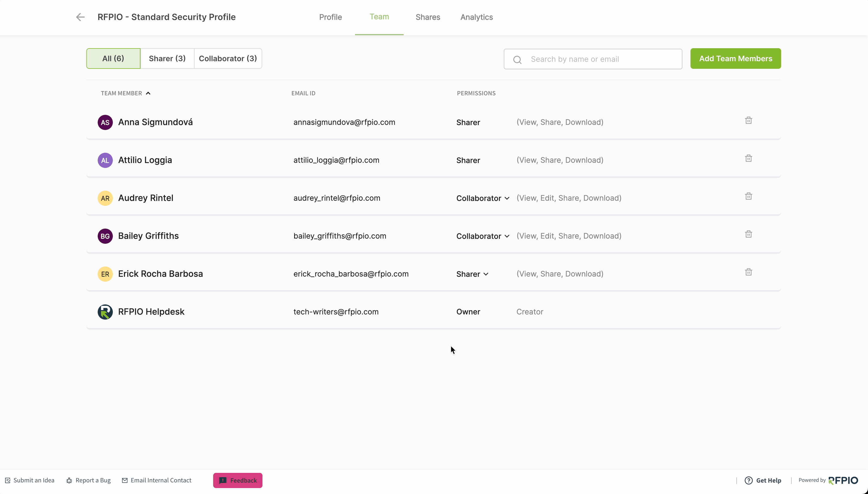Screen dimensions: 868x494
Task: Click the AL avatar for Attilio Loggia
Action: 105,161
